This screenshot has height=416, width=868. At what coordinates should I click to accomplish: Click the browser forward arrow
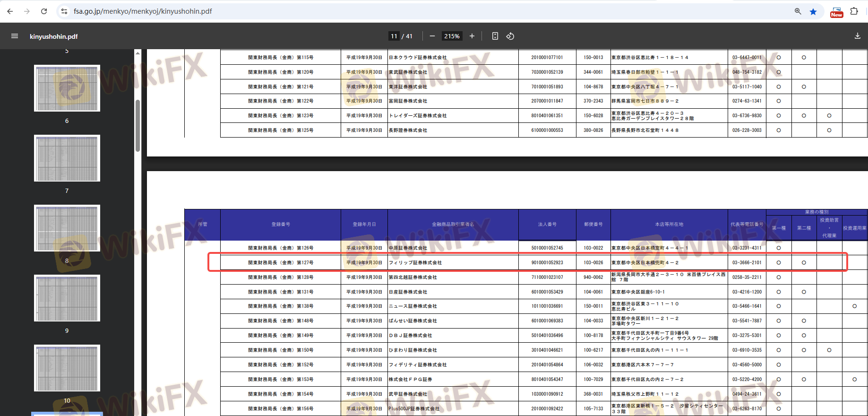click(x=27, y=11)
